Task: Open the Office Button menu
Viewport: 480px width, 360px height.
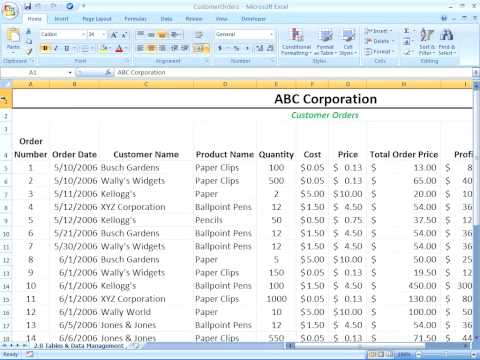Action: click(10, 10)
